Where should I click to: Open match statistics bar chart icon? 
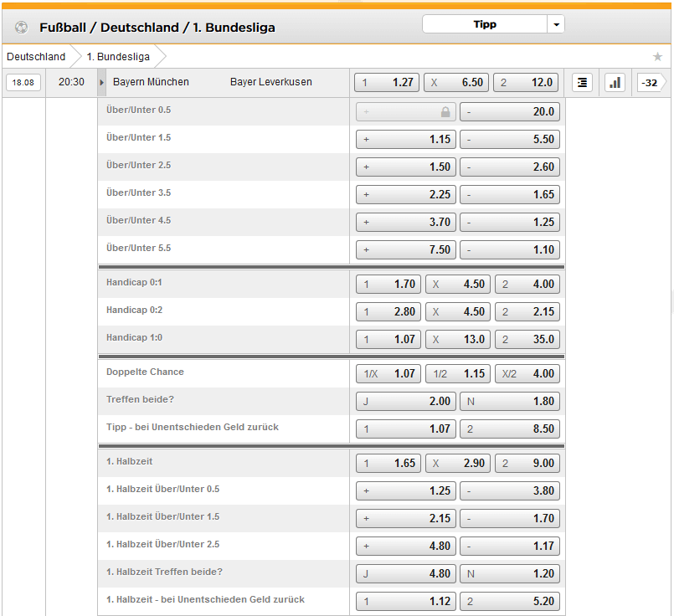coord(615,83)
